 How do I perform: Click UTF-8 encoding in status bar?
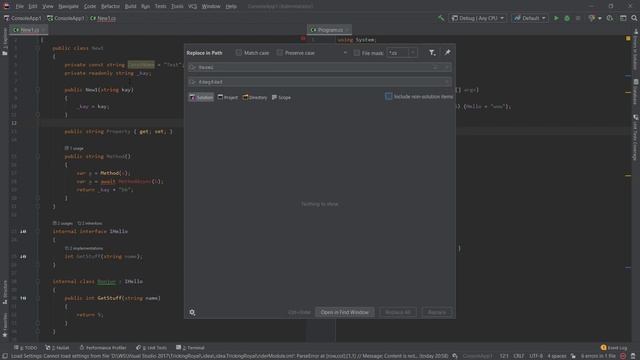coord(536,356)
